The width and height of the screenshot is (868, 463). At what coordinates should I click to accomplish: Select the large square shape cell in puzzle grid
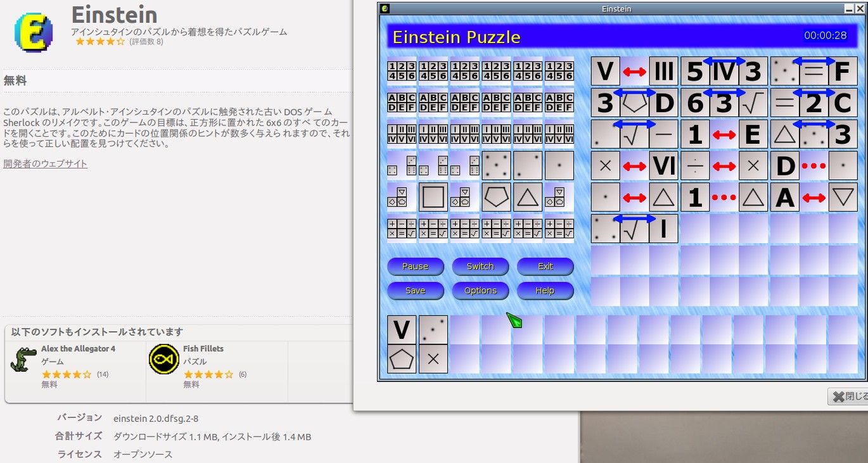coord(433,197)
